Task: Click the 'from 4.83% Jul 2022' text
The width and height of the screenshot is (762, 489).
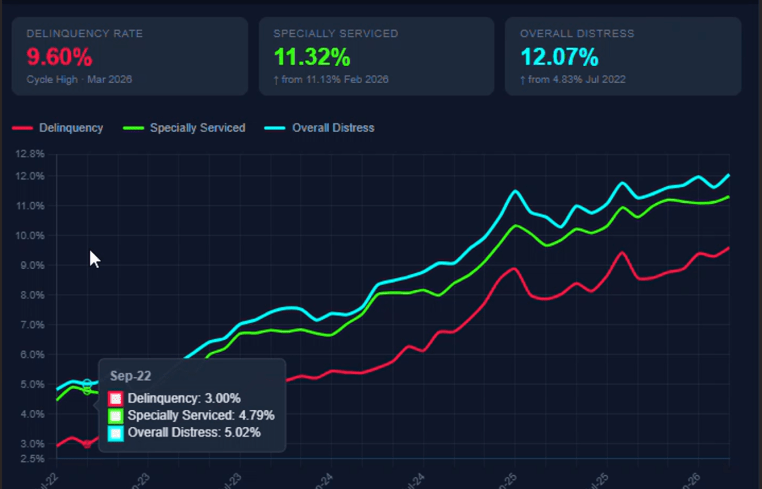Action: 577,79
